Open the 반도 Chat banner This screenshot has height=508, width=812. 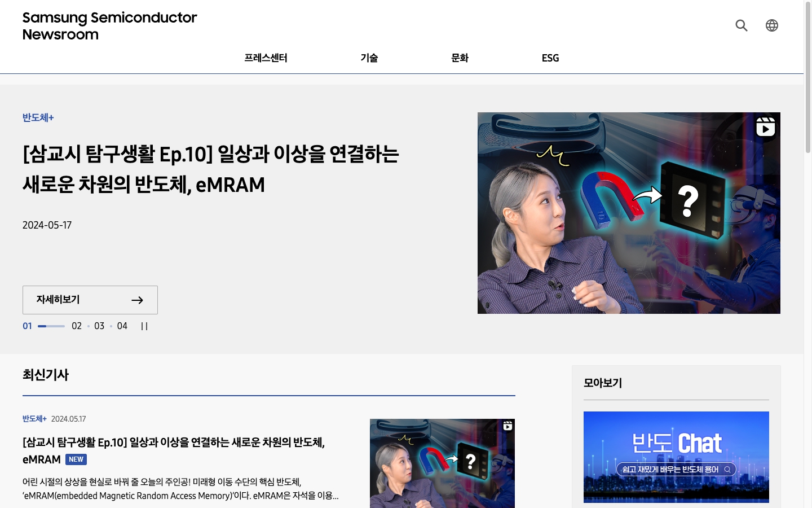[676, 457]
